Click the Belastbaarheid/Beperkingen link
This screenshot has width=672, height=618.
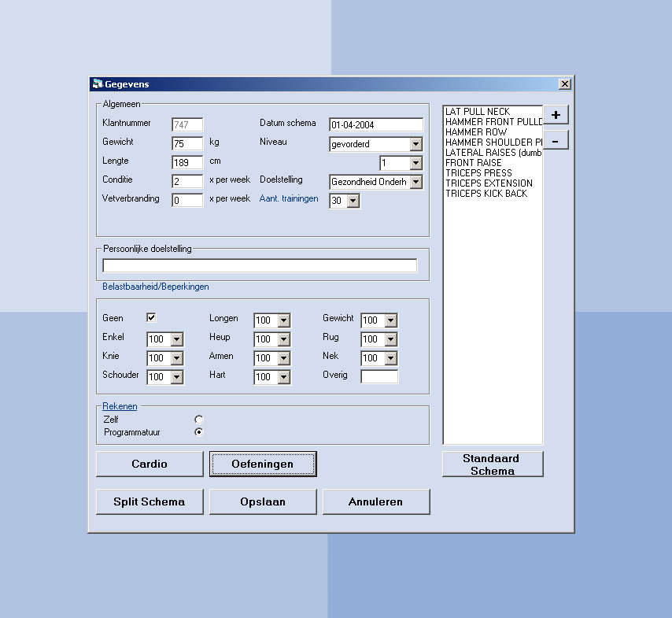(x=156, y=287)
